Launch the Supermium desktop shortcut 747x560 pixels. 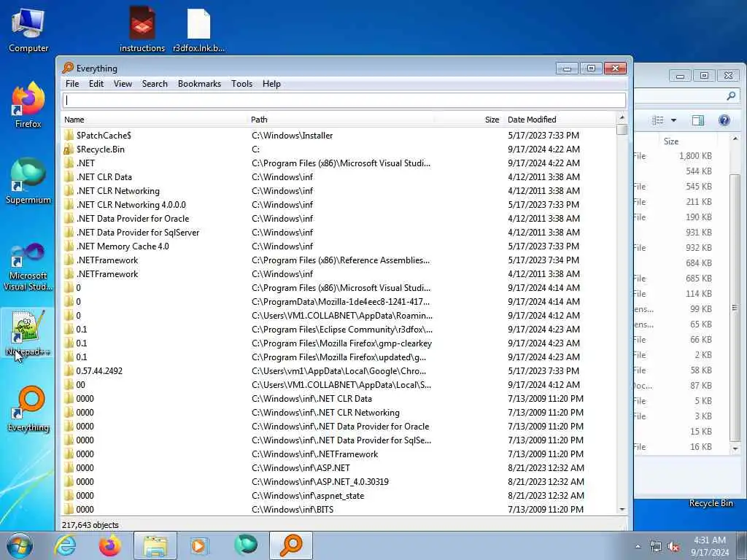click(x=28, y=181)
